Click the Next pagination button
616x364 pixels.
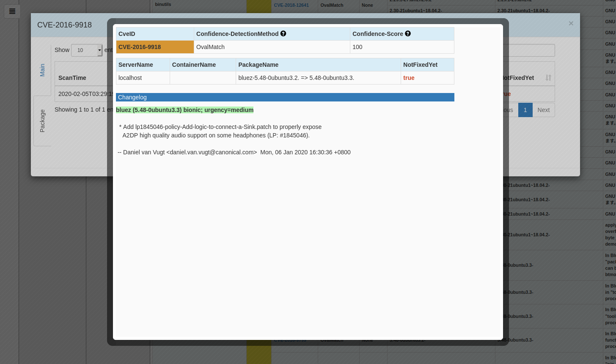543,110
